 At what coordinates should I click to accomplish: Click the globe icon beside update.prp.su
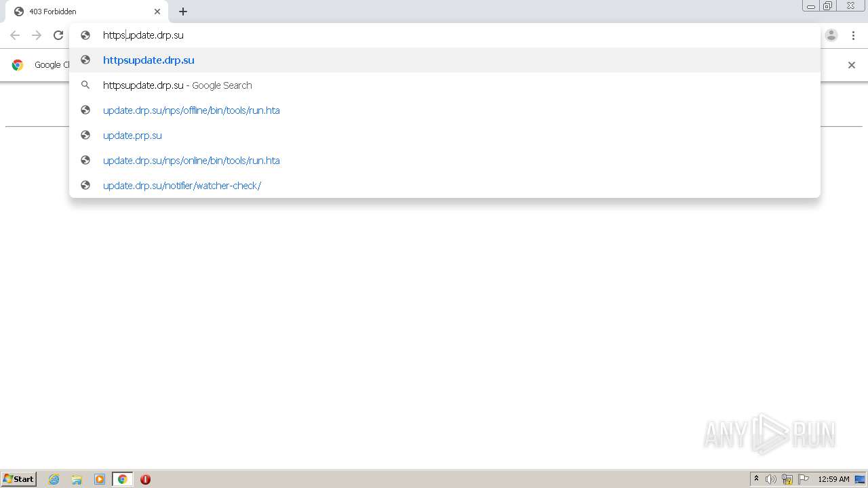pyautogui.click(x=85, y=136)
